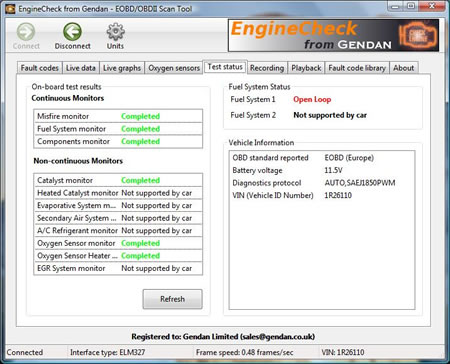Click the Refresh button

(172, 299)
